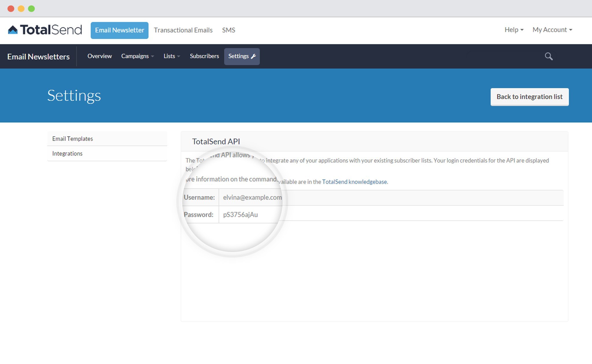
Task: Click Back to integration list button
Action: point(529,97)
